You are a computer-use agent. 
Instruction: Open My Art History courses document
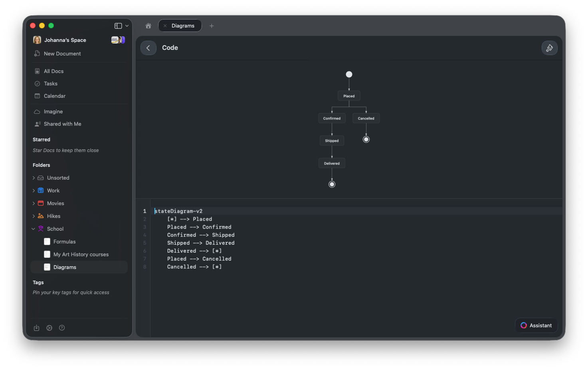(x=81, y=254)
